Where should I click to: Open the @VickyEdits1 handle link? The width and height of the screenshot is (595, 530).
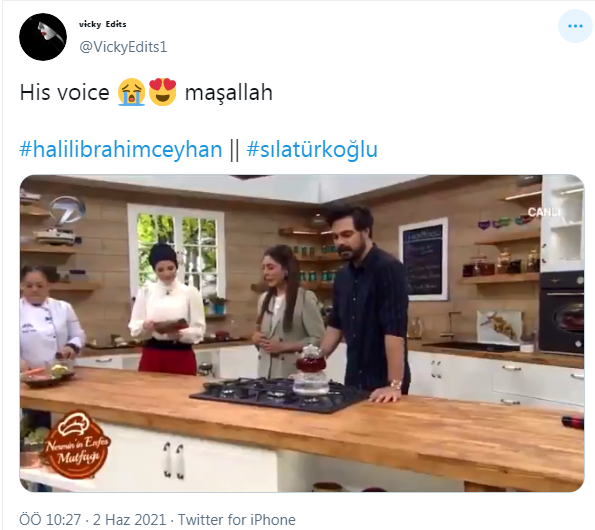click(123, 47)
